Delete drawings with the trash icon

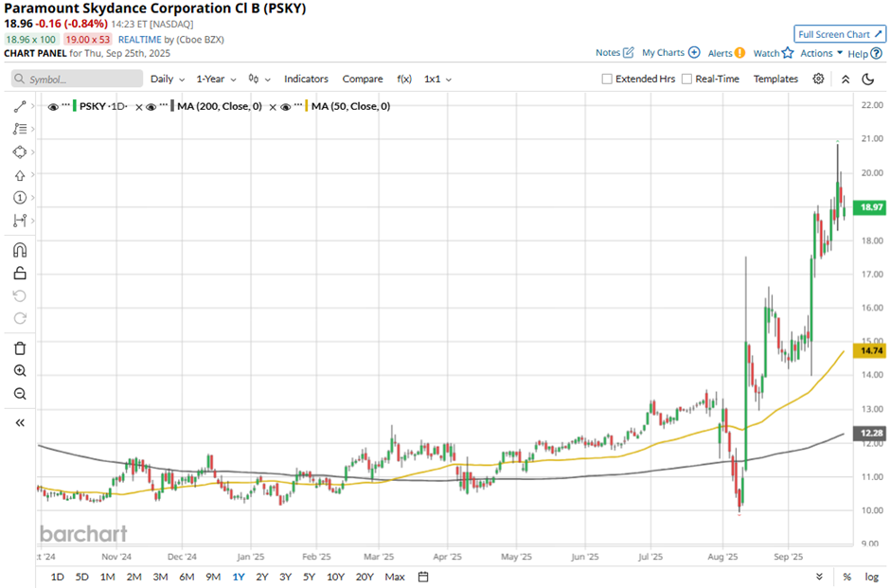point(20,347)
